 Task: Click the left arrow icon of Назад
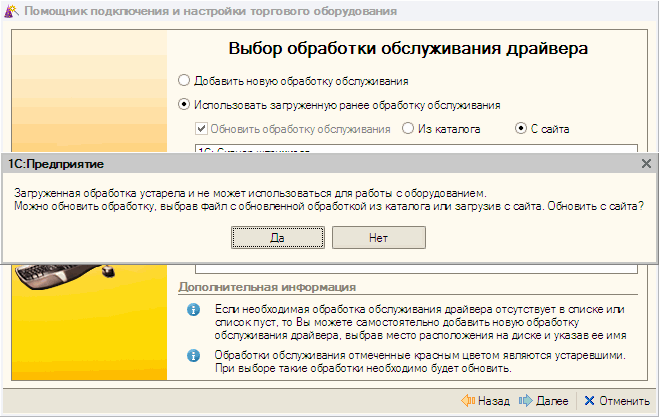coord(467,401)
